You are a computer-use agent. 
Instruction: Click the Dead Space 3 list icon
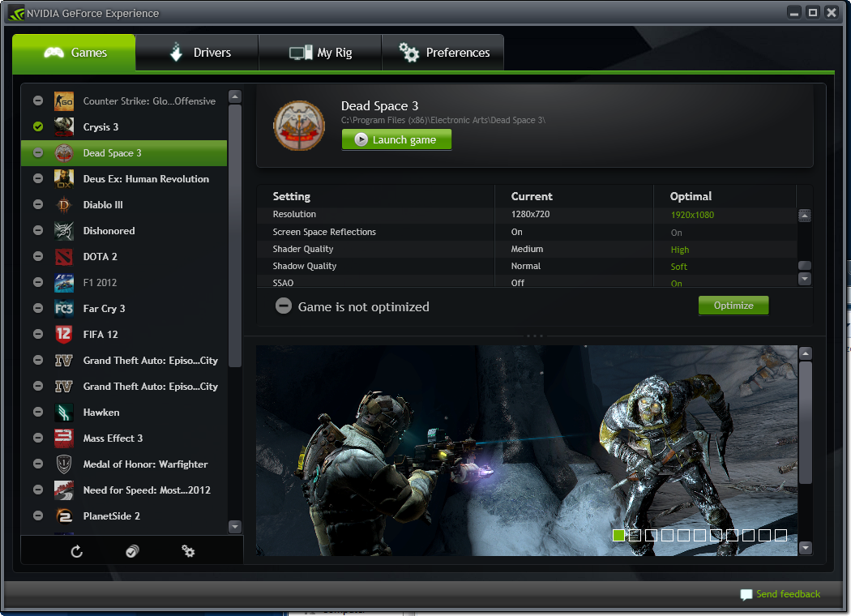64,153
